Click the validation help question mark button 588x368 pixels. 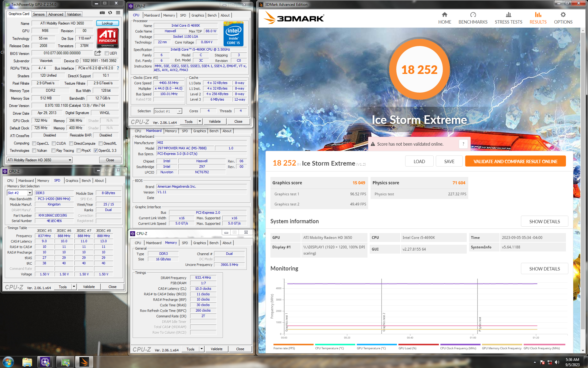point(463,144)
